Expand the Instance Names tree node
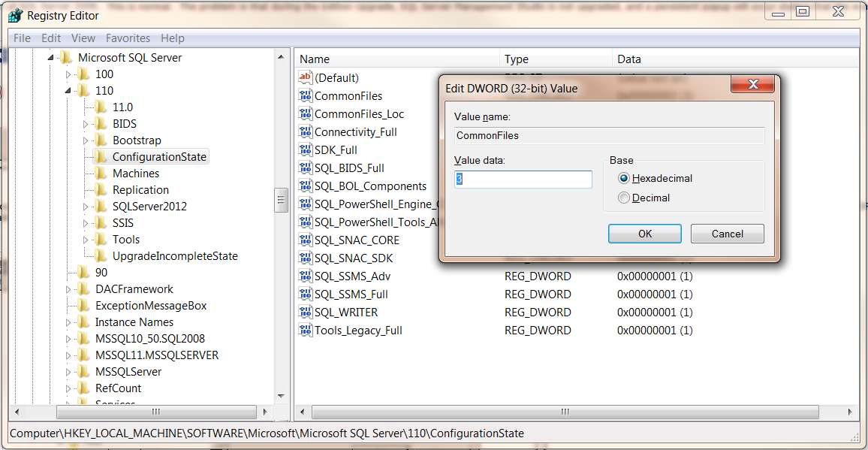 (x=68, y=322)
